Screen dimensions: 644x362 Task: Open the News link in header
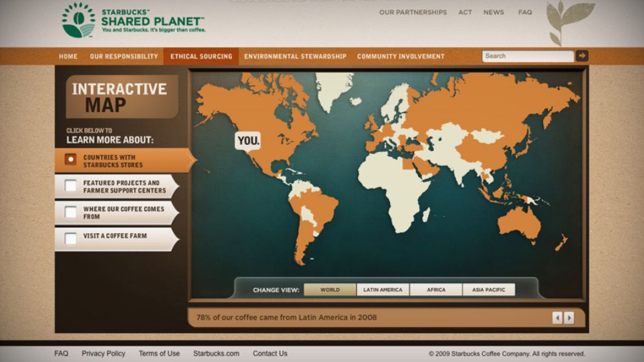click(494, 12)
